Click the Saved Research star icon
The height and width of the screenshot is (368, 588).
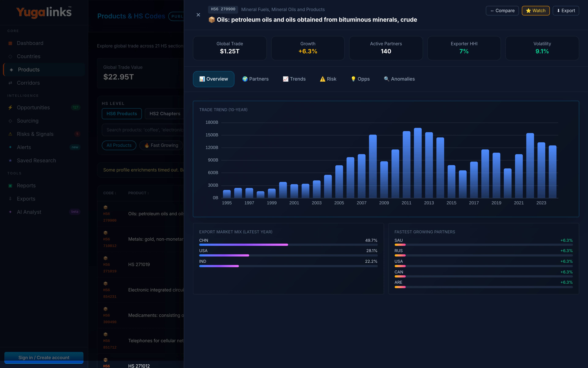(10, 161)
